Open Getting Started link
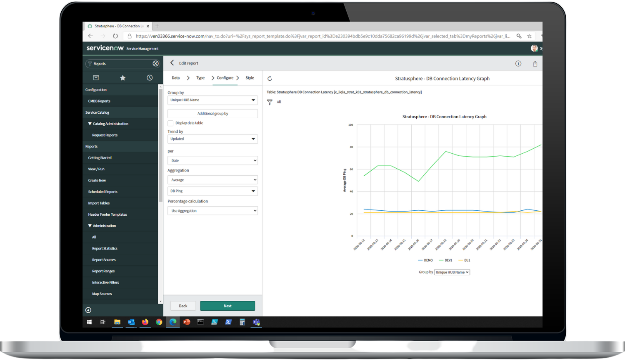 pyautogui.click(x=100, y=158)
